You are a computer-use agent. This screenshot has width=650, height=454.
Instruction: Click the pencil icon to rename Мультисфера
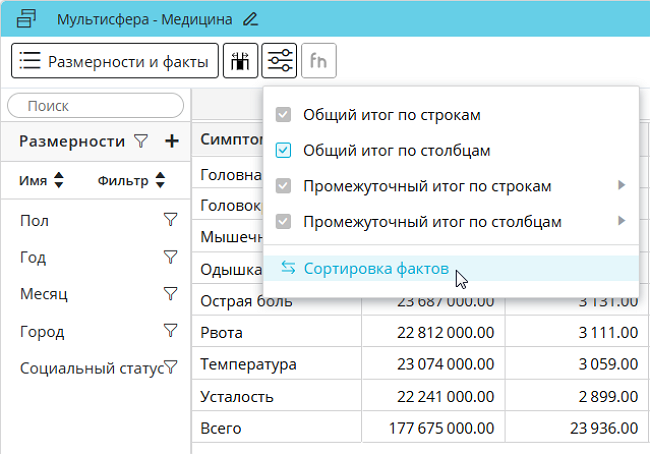250,19
